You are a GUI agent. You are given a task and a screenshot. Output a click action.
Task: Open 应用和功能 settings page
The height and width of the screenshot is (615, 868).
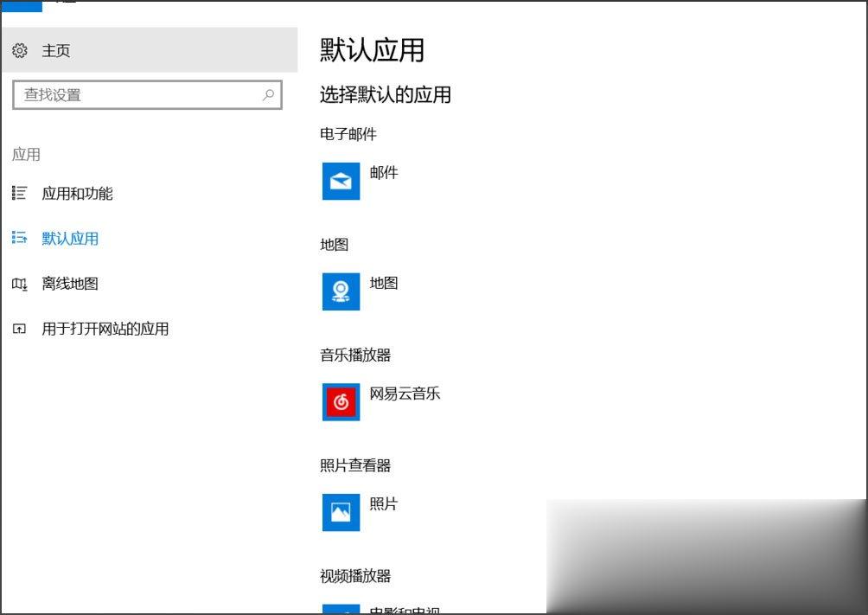click(x=76, y=194)
